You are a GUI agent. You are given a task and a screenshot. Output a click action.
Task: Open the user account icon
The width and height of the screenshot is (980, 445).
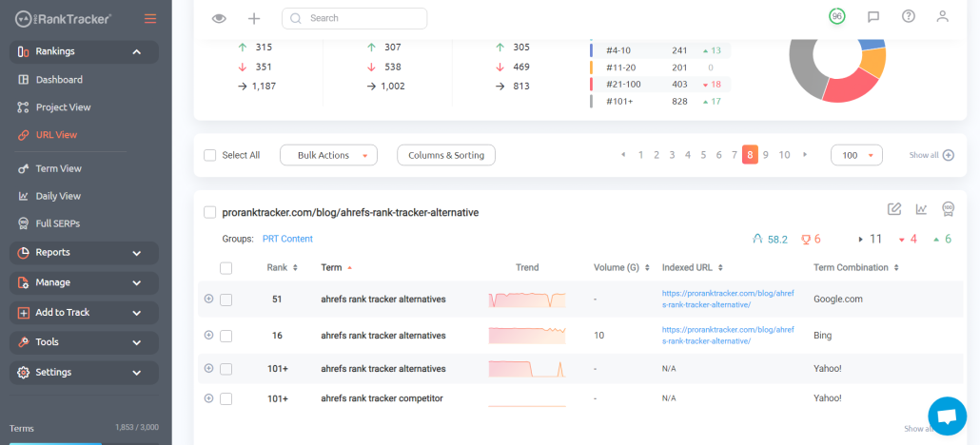(943, 16)
